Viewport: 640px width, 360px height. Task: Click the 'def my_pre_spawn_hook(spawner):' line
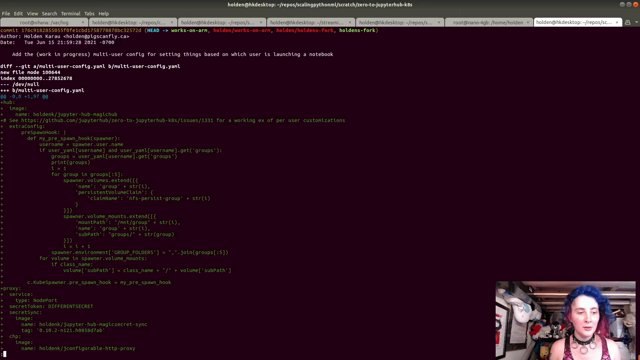(73, 138)
